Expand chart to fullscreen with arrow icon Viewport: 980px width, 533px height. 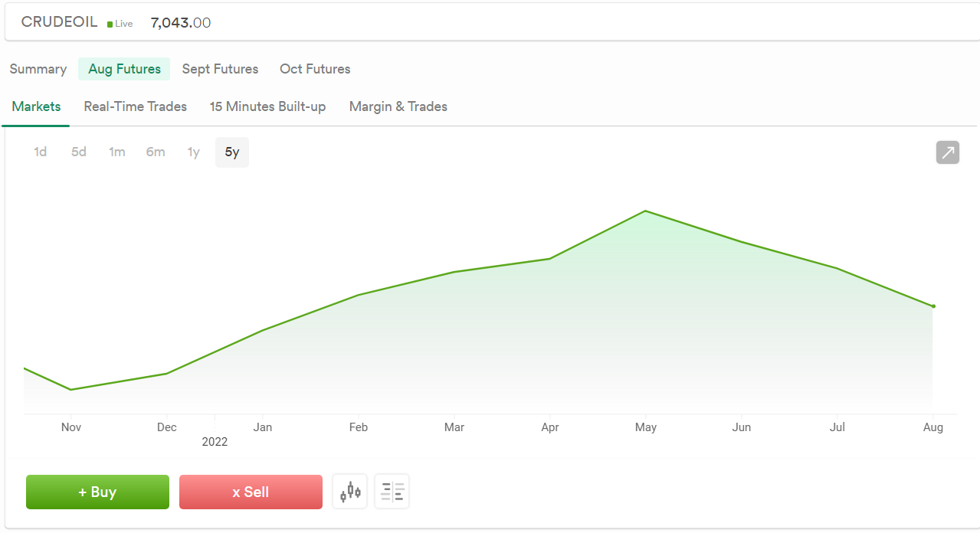(x=948, y=152)
